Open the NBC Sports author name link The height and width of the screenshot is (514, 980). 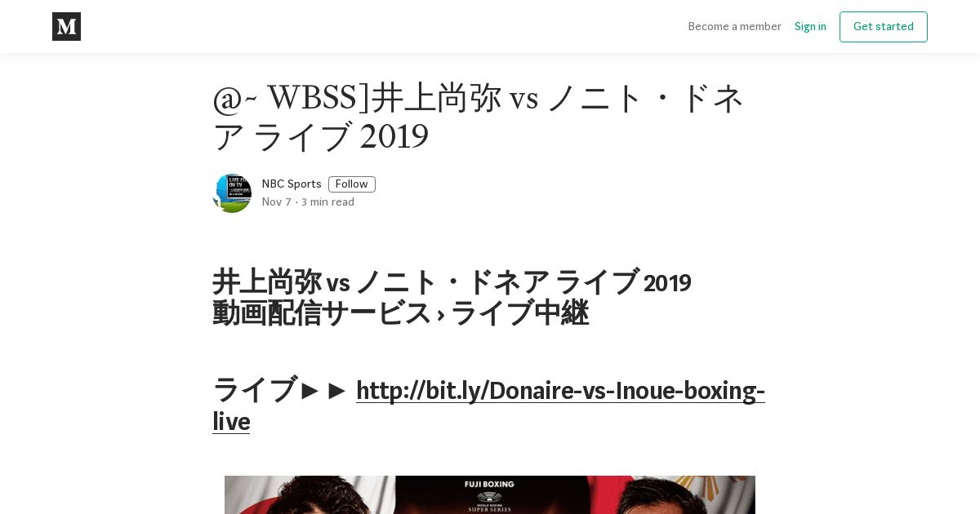pos(292,184)
